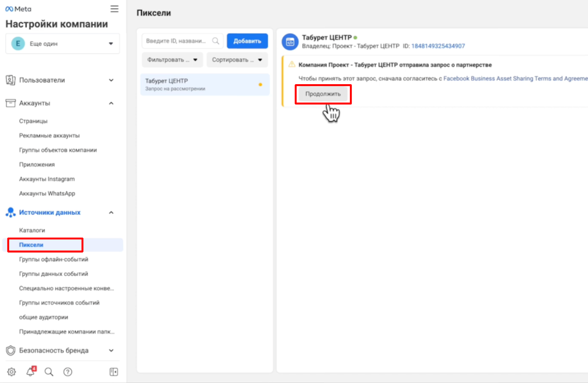Collapse the Аккаунты section
This screenshot has width=588, height=383.
point(111,103)
